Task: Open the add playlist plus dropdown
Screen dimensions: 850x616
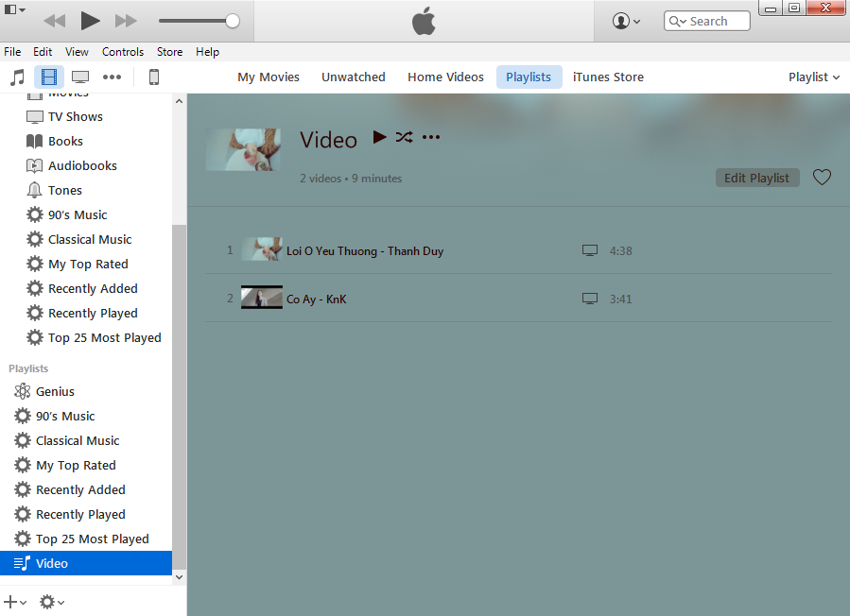Action: 15,602
